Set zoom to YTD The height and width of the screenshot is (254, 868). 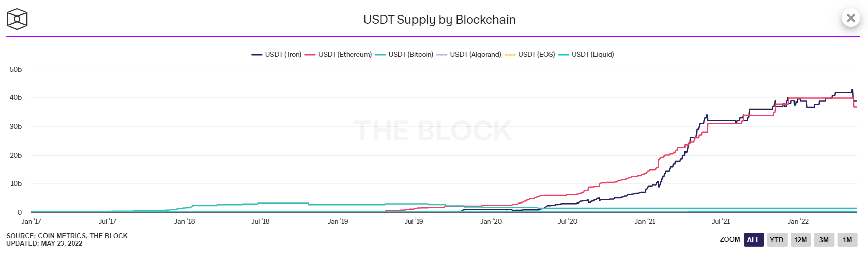(x=776, y=240)
